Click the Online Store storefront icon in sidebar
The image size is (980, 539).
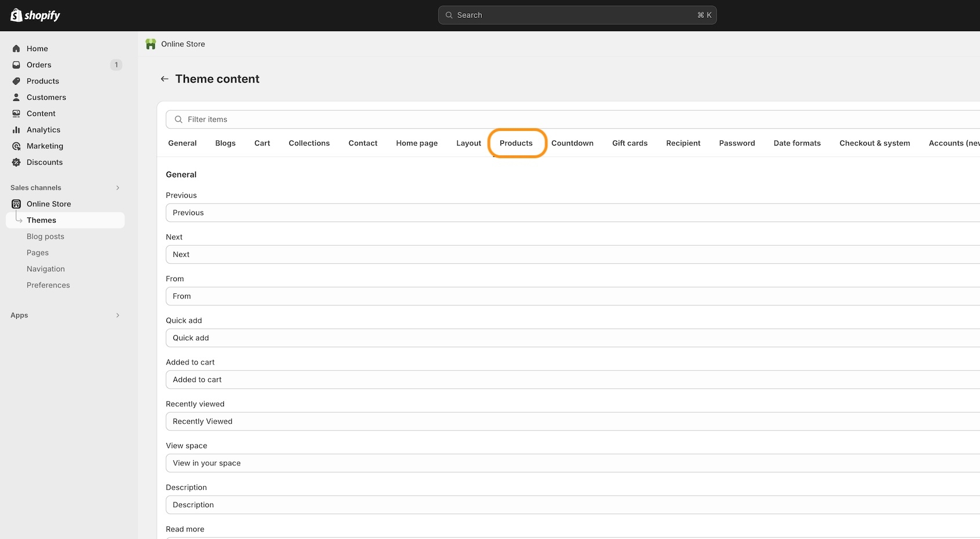(16, 204)
